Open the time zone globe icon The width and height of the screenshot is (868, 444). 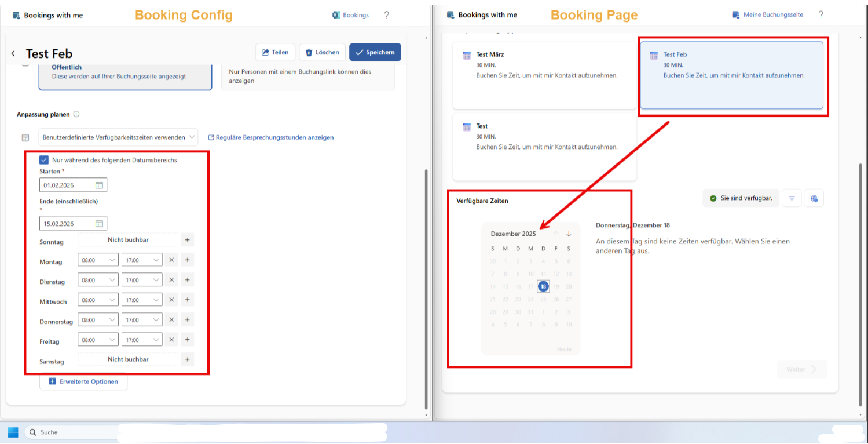pos(814,198)
